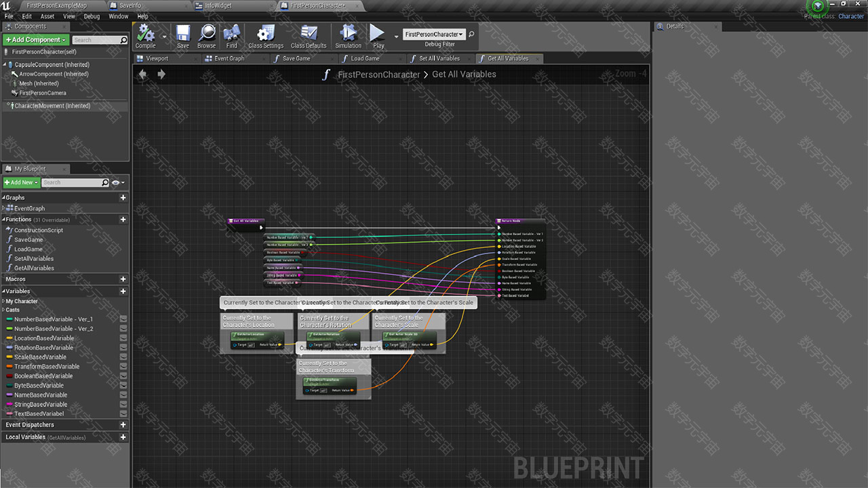The image size is (868, 488).
Task: Open the Debug menu
Action: click(x=92, y=16)
